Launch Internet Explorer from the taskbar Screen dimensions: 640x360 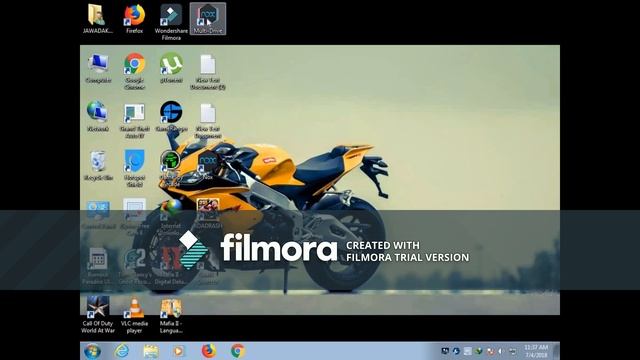click(x=122, y=351)
